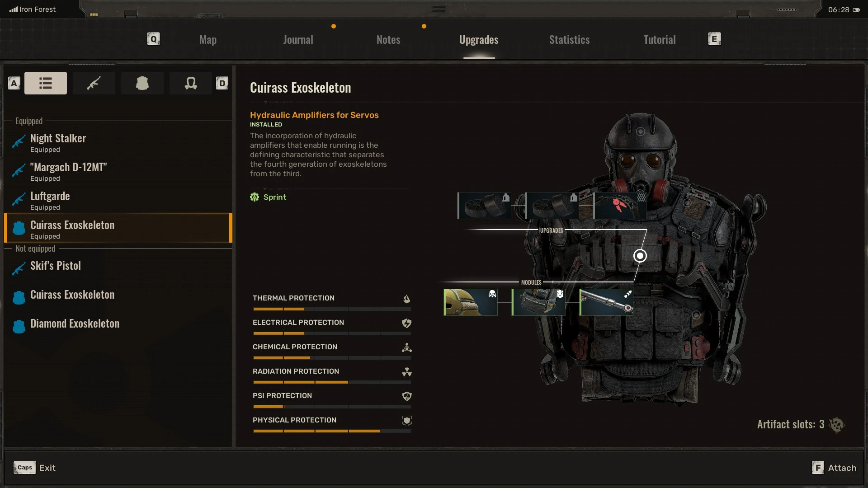Screen dimensions: 868x488
Task: Open the Tutorial tab
Action: (x=660, y=40)
